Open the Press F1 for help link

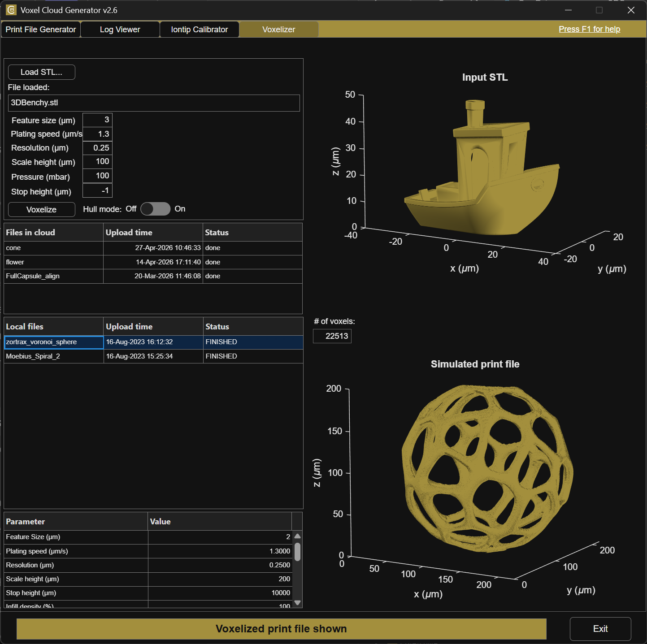(x=590, y=29)
